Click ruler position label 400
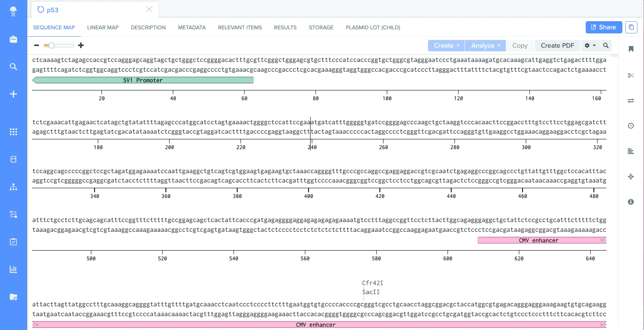The image size is (644, 330). tap(309, 196)
